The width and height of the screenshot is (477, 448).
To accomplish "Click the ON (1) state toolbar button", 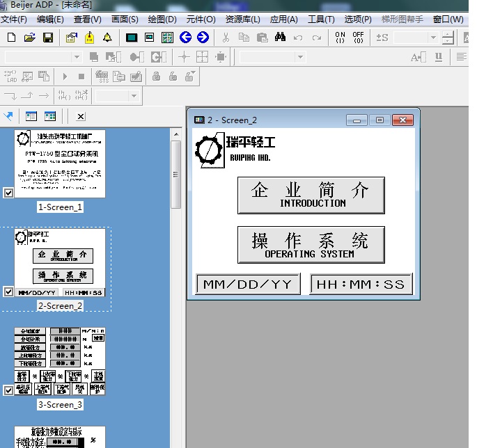I will click(x=340, y=38).
